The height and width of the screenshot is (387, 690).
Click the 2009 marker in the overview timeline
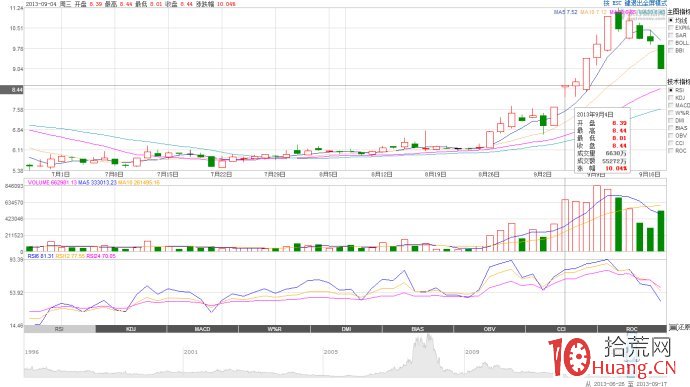click(x=472, y=352)
